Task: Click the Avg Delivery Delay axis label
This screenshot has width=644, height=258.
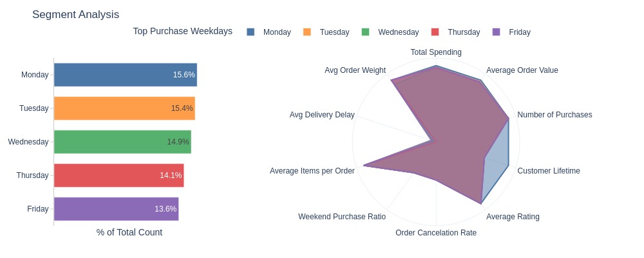Action: 322,115
